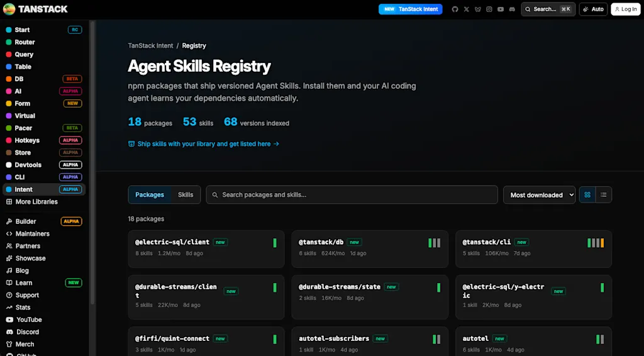Open the autotel package card
The width and height of the screenshot is (644, 356).
pyautogui.click(x=533, y=342)
